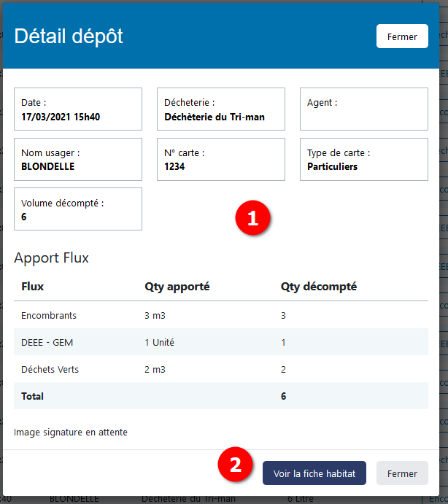Open Voir la fiche habitat
Viewport: 448px width, 504px height.
(x=314, y=473)
